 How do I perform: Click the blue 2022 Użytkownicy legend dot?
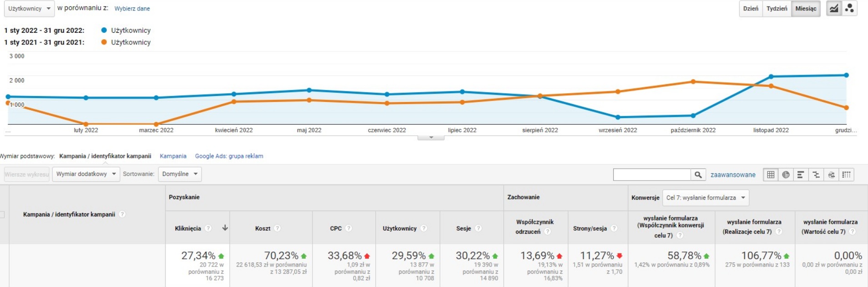tap(104, 30)
